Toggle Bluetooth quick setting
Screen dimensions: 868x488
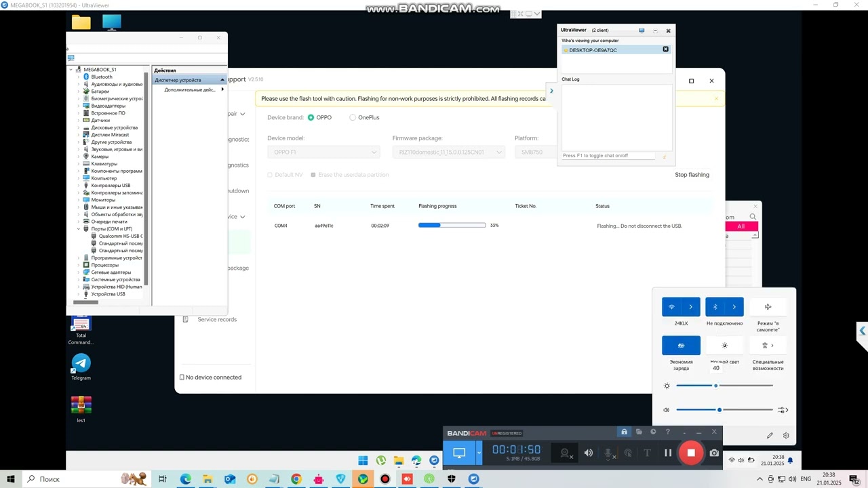point(715,307)
